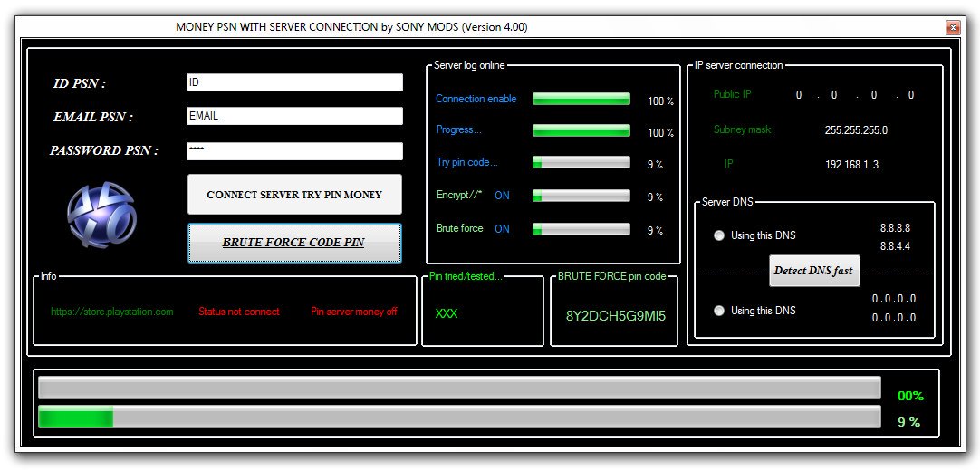This screenshot has width=980, height=470.
Task: Click the EMAIL PSN : label
Action: click(x=93, y=117)
